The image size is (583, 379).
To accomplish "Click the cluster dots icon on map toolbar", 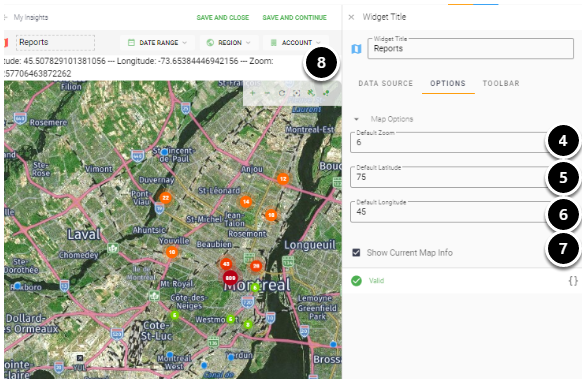I will coord(326,93).
